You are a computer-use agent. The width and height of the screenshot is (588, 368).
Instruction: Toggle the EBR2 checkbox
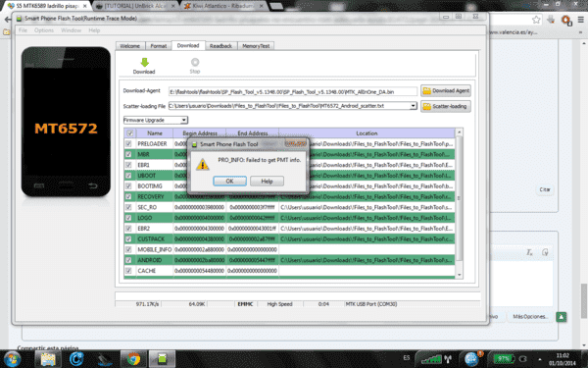point(128,229)
